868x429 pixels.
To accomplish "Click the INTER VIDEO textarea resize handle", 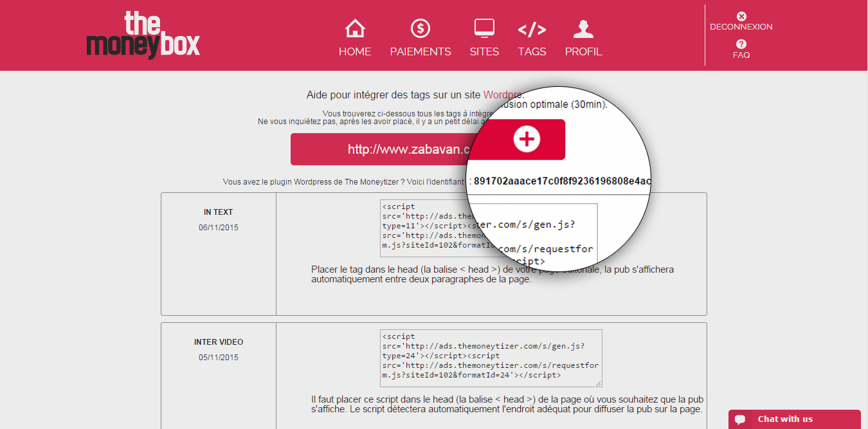I will [x=599, y=383].
